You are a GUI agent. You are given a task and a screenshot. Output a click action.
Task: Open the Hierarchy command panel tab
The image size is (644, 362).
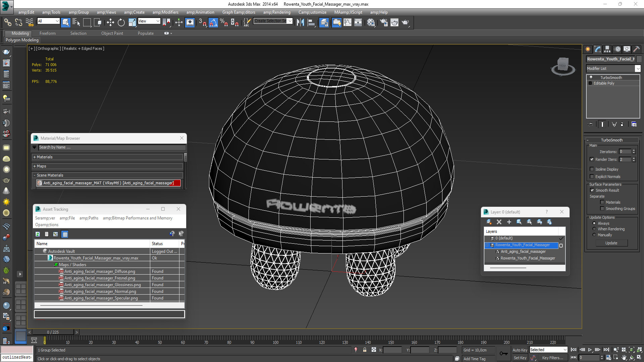tap(607, 49)
